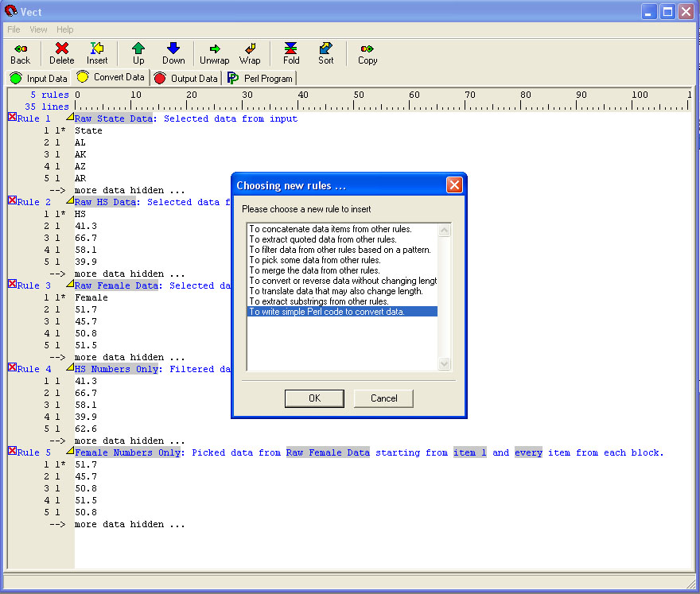Close the Choosing new rules dialog
Viewport: 700px width, 594px height.
click(454, 184)
